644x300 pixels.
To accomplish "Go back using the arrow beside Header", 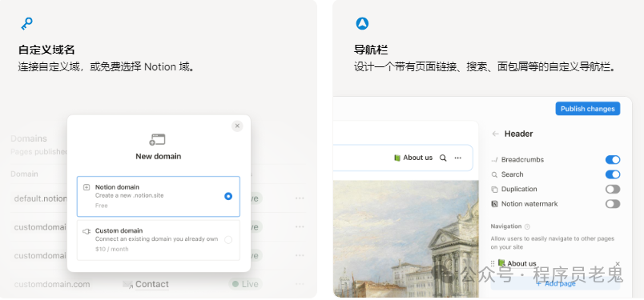I will 496,134.
